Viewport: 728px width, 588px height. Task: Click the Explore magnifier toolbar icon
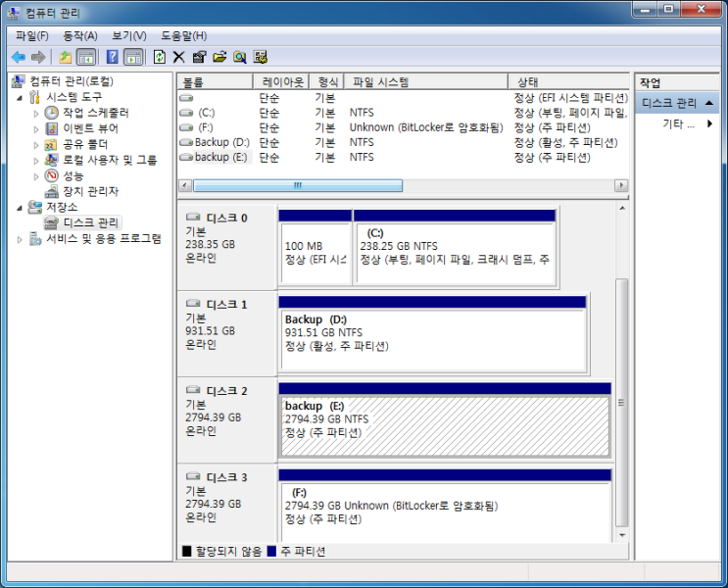tap(240, 57)
